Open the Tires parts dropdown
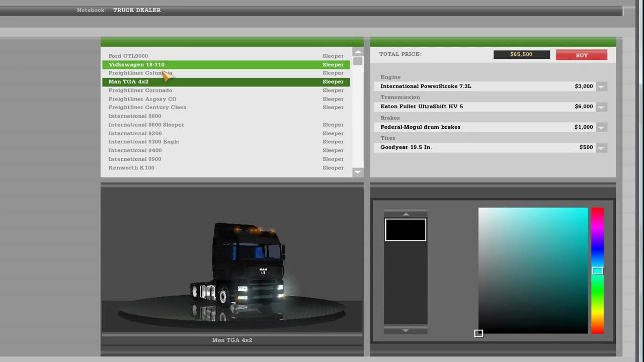The image size is (644, 362). point(601,147)
